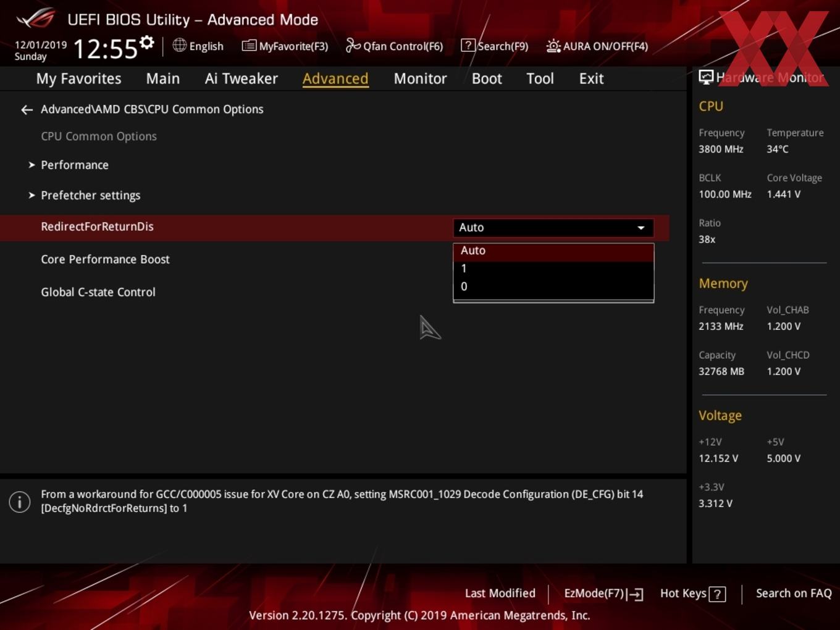The image size is (840, 630).
Task: Select option 0 in the dropdown list
Action: (553, 287)
